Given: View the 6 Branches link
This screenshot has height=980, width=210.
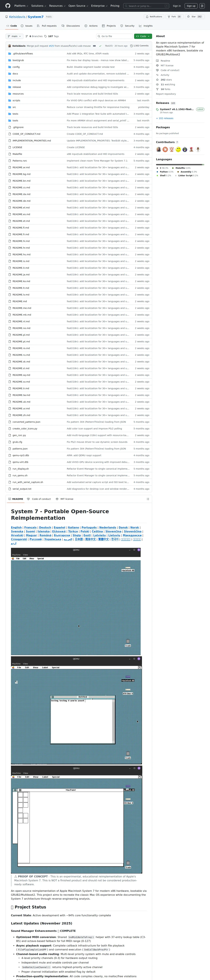Looking at the screenshot, I should pyautogui.click(x=34, y=36).
